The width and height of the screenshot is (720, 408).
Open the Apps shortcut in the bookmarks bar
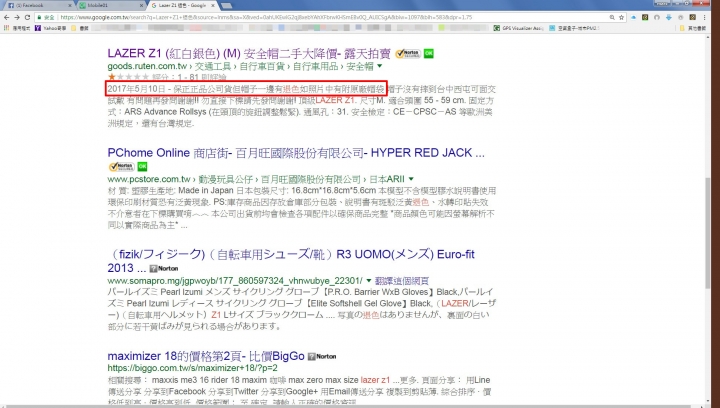[x=17, y=28]
